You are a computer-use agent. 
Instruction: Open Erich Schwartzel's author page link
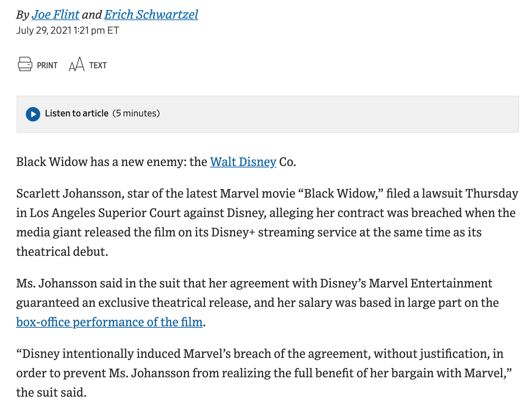151,14
